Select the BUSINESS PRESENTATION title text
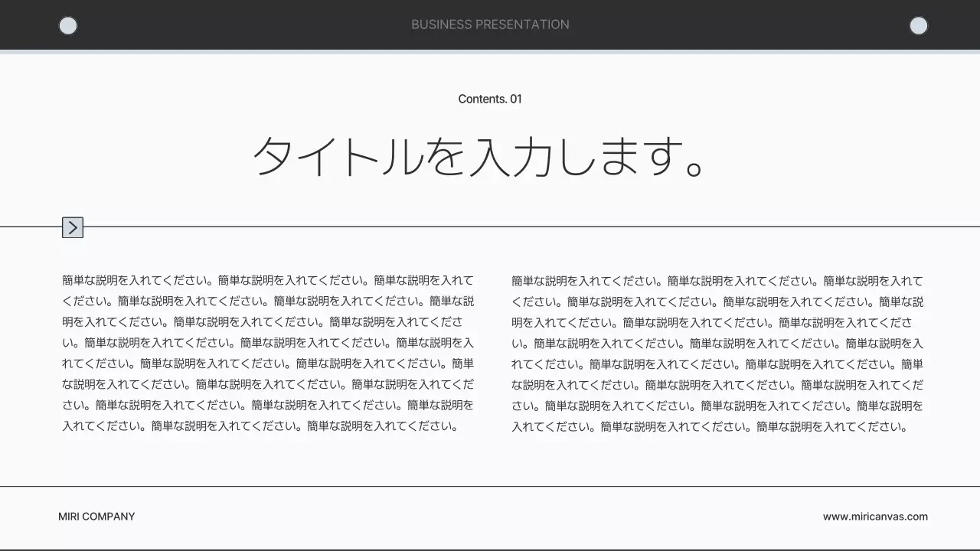The image size is (980, 551). click(490, 24)
